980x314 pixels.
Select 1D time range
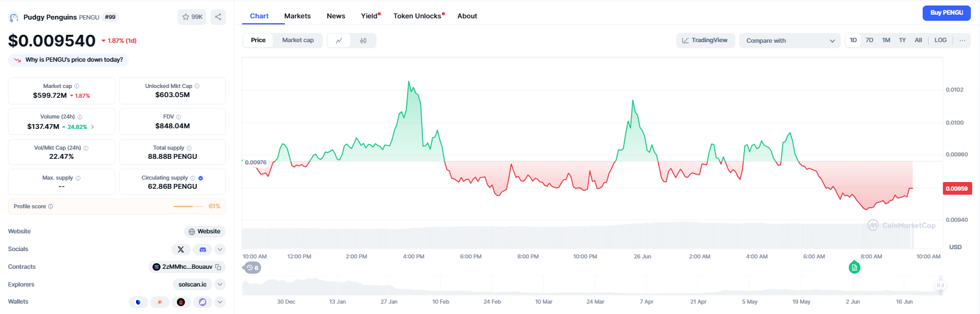click(853, 40)
